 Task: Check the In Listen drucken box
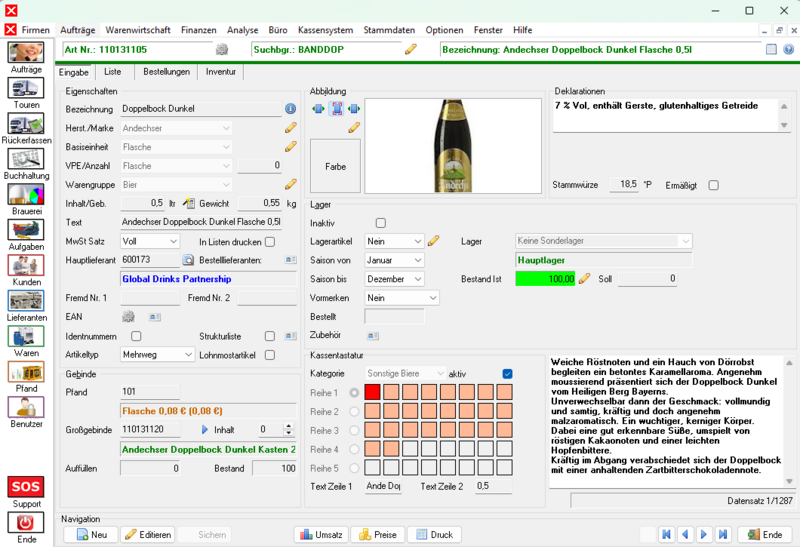pos(270,242)
